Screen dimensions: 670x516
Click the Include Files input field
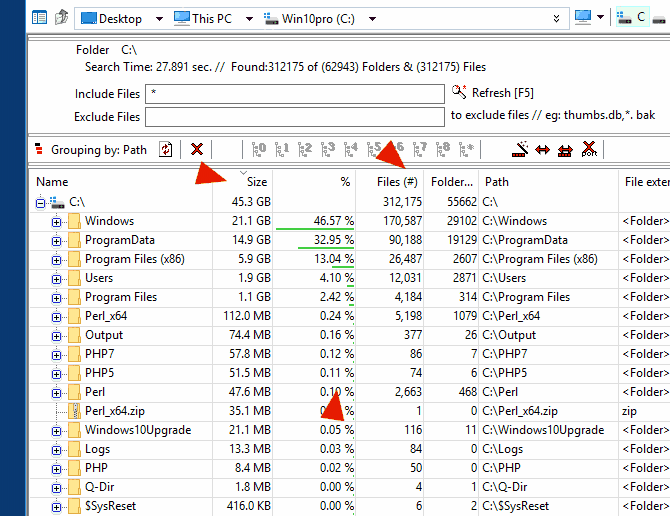coord(294,94)
